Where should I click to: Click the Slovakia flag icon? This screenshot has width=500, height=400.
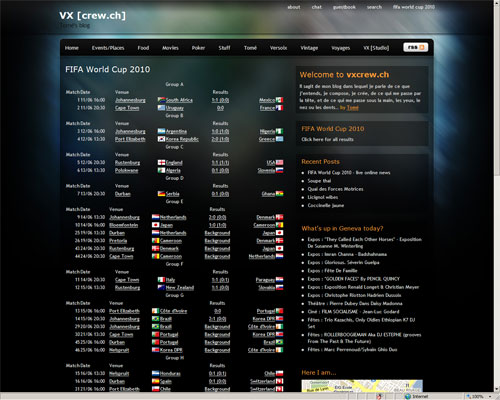click(x=279, y=287)
